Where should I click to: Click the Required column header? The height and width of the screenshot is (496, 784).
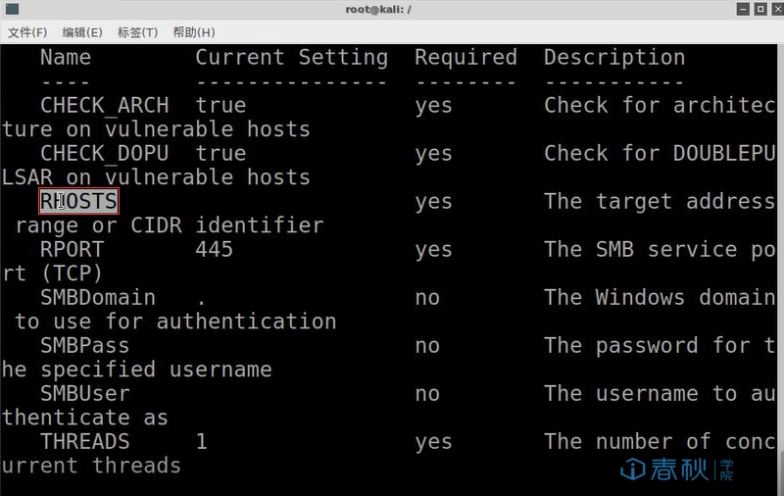466,58
